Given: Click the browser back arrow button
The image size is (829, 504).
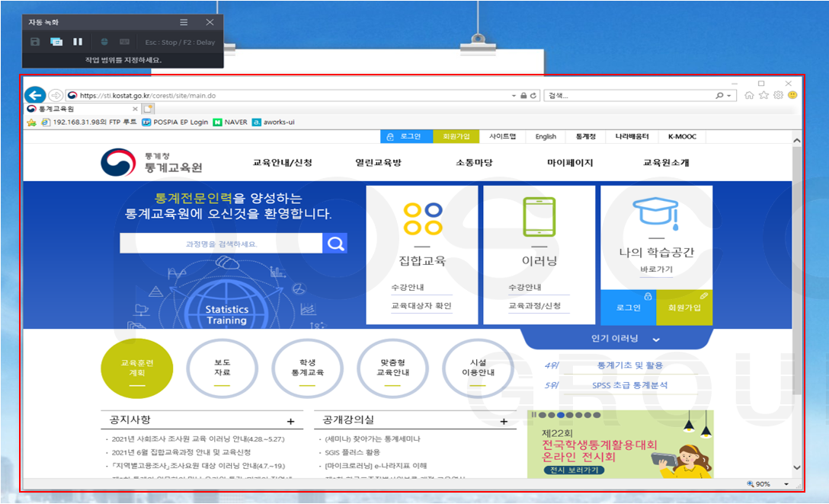Looking at the screenshot, I should pos(35,95).
